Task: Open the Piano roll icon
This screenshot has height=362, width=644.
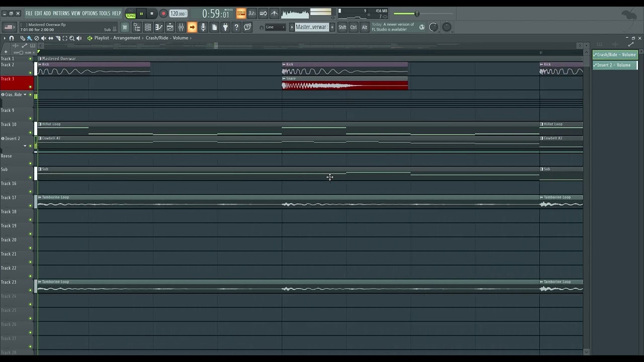Action: (x=158, y=27)
